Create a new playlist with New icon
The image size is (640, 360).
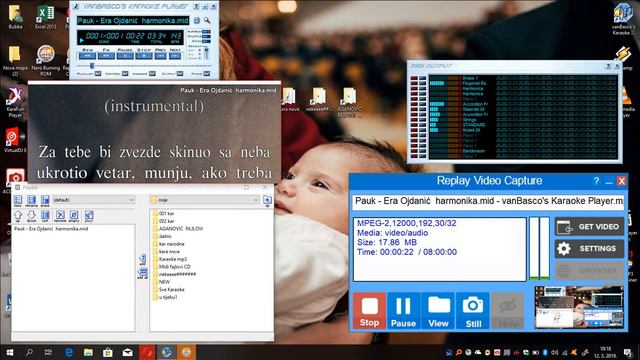18,200
